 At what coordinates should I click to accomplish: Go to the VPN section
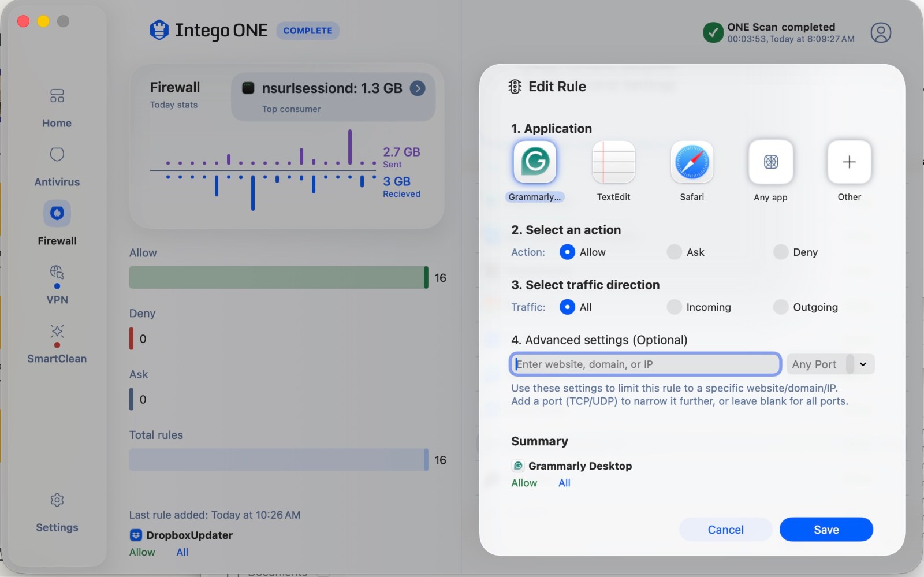[x=57, y=273]
